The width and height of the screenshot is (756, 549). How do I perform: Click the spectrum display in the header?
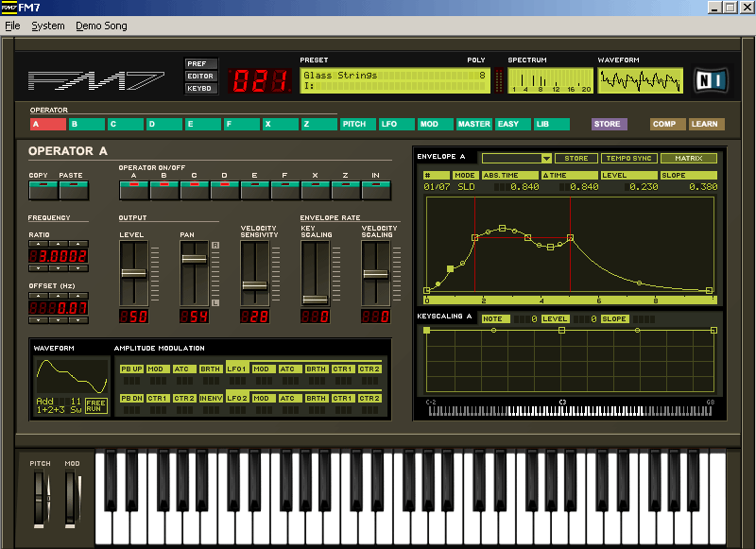549,80
